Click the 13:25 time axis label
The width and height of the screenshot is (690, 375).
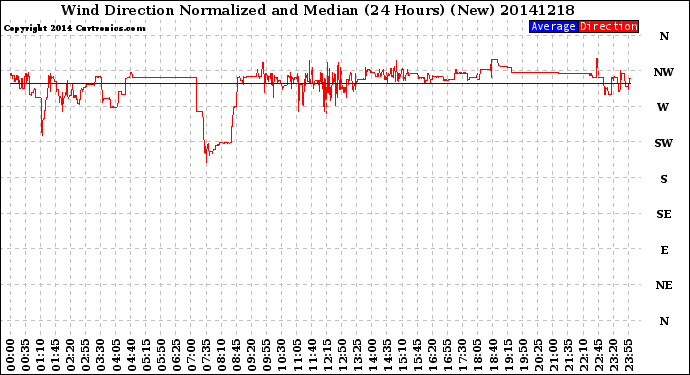(x=357, y=355)
